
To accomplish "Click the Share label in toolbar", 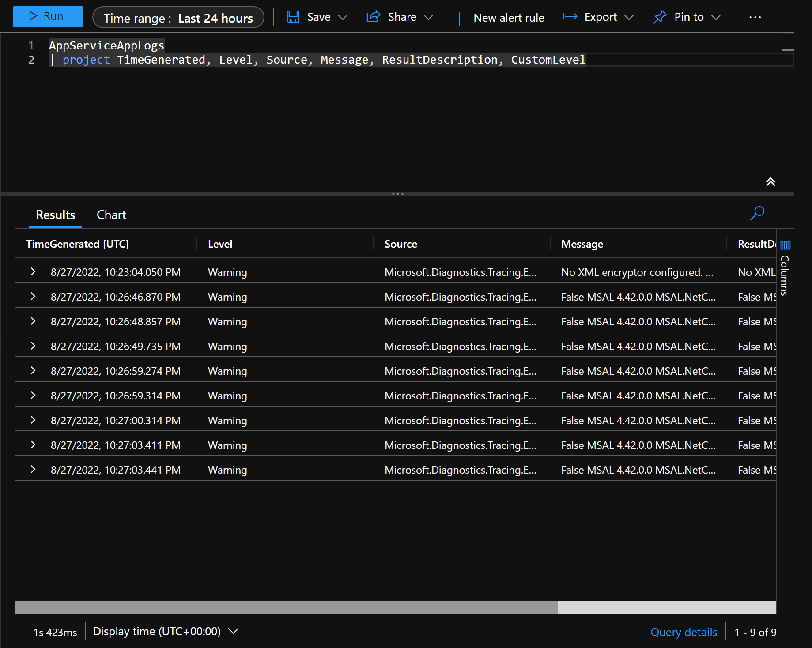I will pyautogui.click(x=402, y=17).
